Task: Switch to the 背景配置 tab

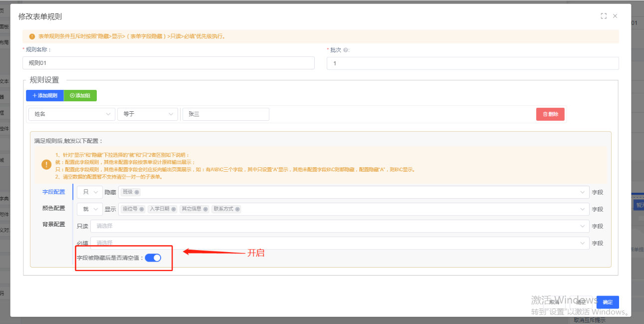Action: tap(54, 225)
